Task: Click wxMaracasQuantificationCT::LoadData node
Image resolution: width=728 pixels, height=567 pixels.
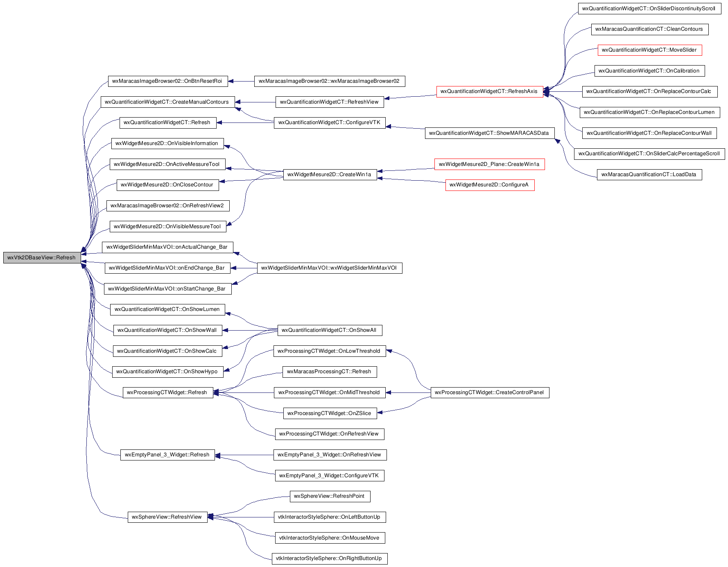Action: (x=649, y=175)
